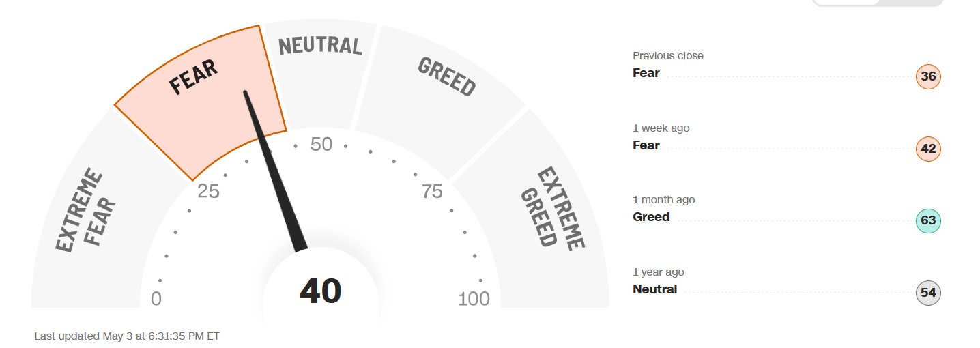Click the gauge needle pointer
980x348 pixels.
(276, 172)
